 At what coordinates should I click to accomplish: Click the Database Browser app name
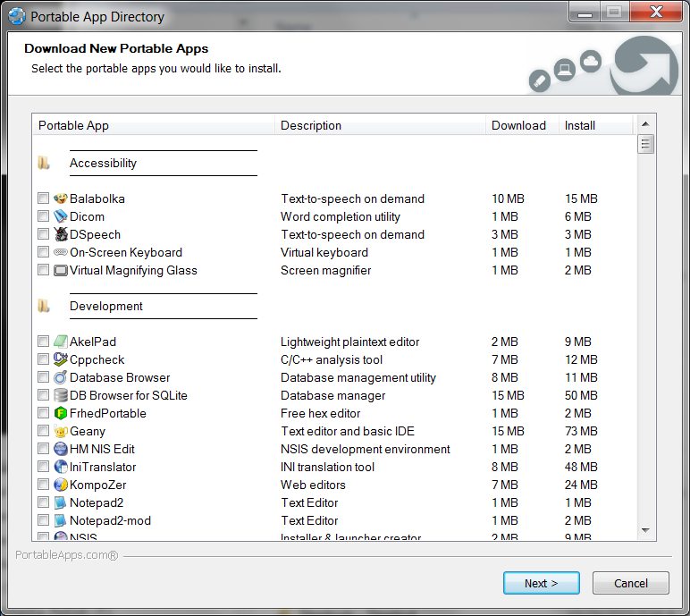pos(120,377)
